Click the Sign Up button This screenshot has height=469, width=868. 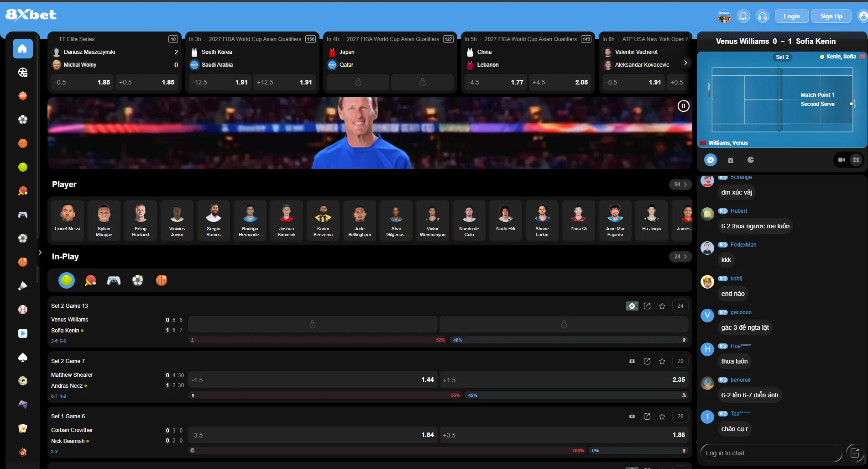tap(831, 16)
